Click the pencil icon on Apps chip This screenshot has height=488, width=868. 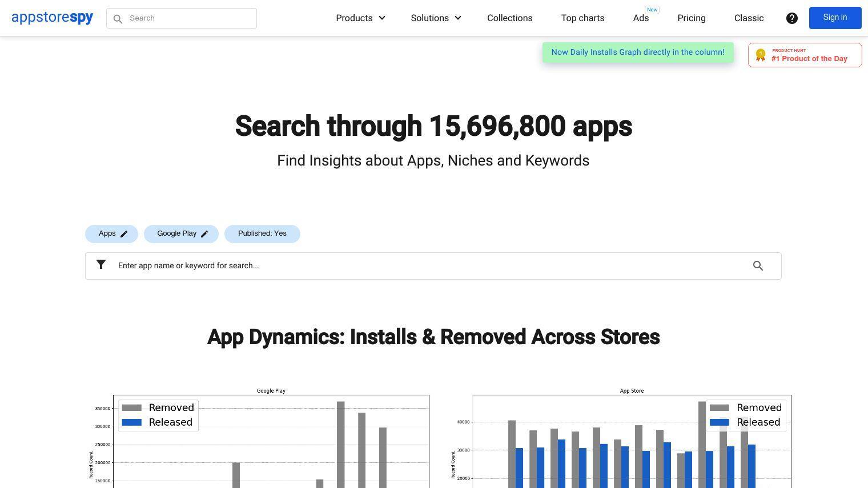[124, 234]
